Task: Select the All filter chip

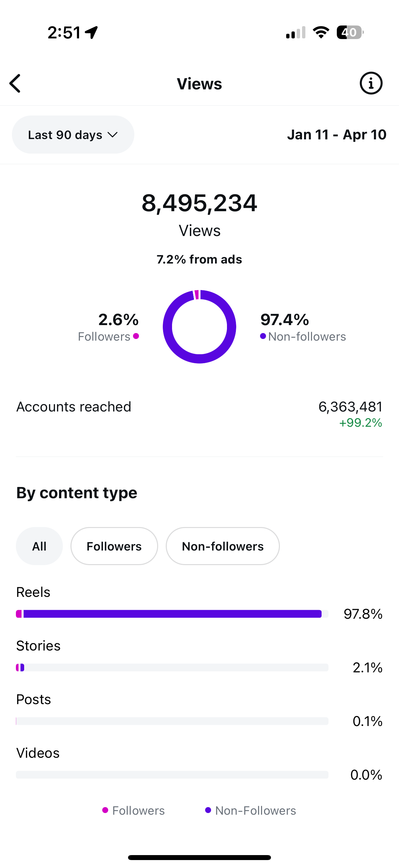Action: [x=39, y=546]
